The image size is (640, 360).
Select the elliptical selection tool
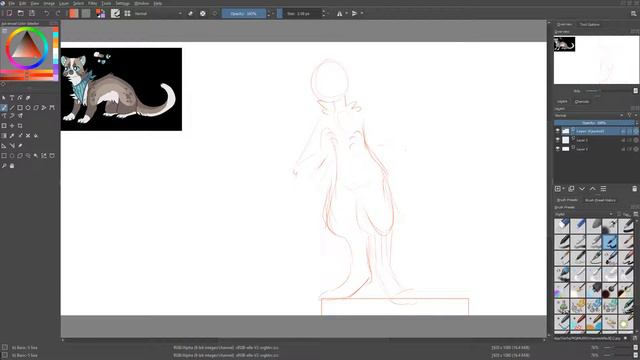tap(12, 156)
